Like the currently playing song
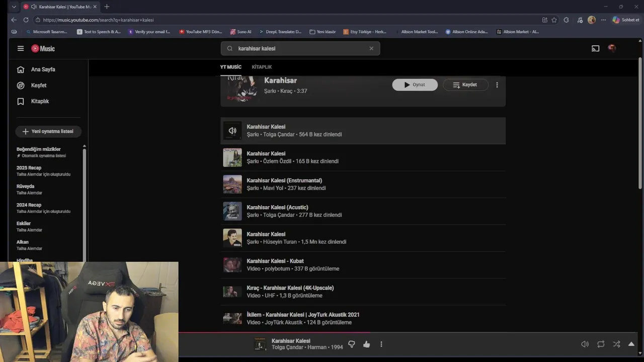 [x=366, y=344]
